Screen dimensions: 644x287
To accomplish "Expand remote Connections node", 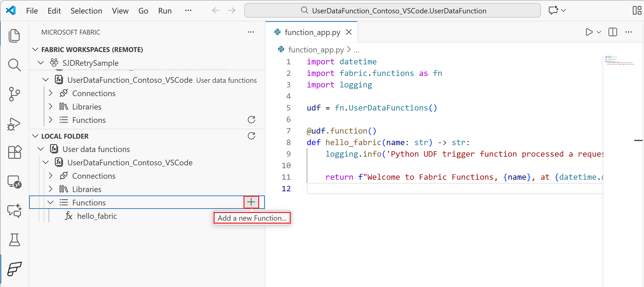I will click(51, 93).
